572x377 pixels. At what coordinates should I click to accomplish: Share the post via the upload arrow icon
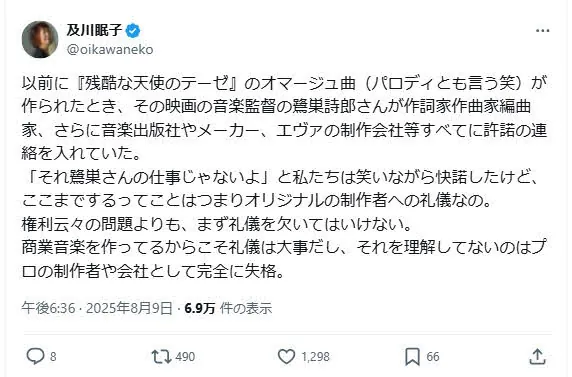click(x=537, y=357)
